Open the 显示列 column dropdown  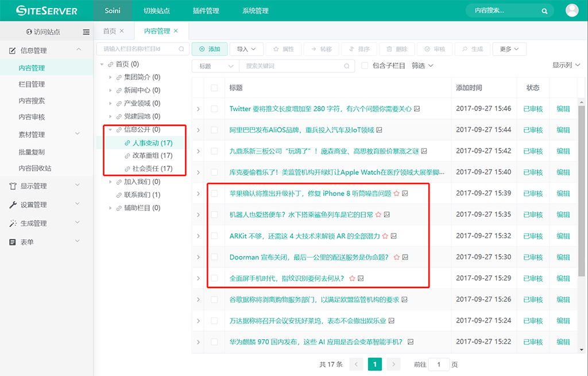[566, 66]
